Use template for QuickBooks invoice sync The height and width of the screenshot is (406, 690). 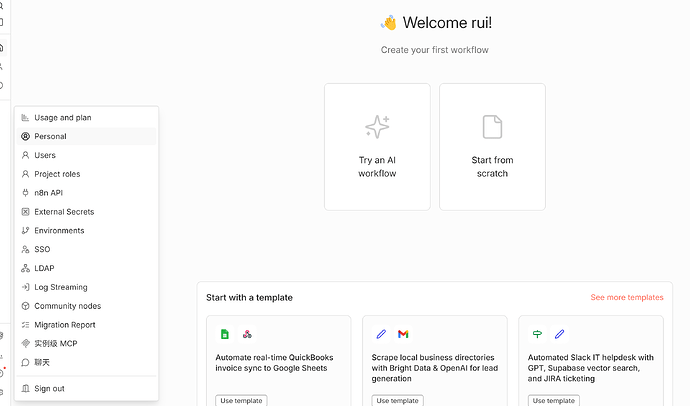pos(241,401)
